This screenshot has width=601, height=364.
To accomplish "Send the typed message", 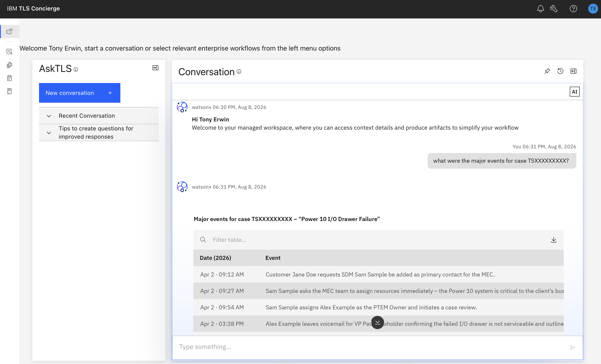I will 572,347.
